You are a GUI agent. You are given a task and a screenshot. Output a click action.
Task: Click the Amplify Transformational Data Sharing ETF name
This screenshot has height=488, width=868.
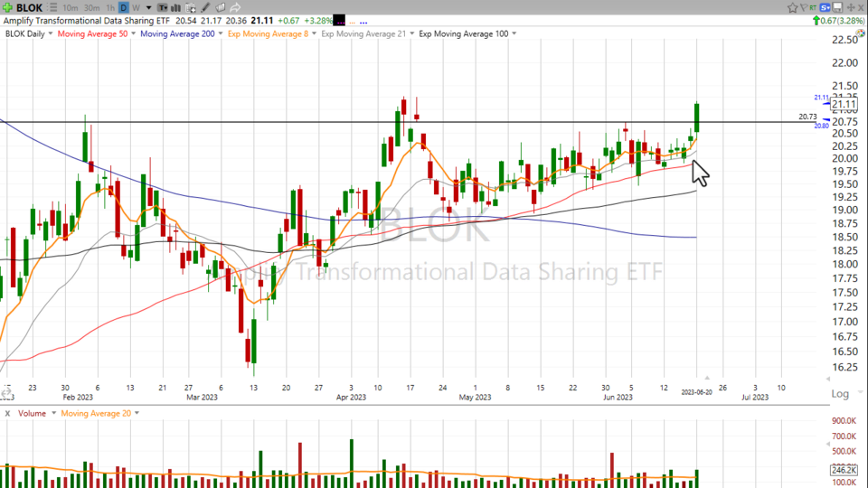coord(87,21)
